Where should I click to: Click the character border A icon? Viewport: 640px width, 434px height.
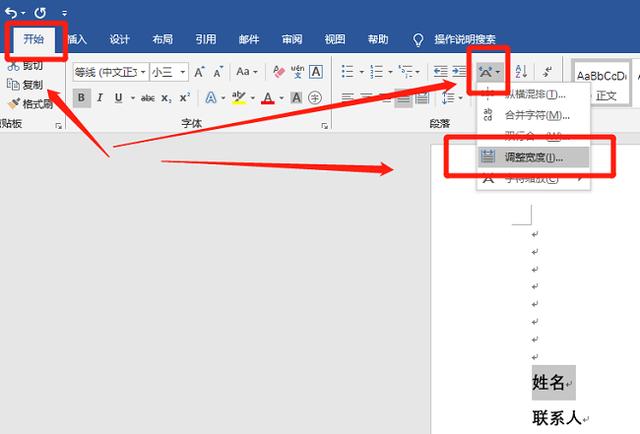click(x=316, y=72)
